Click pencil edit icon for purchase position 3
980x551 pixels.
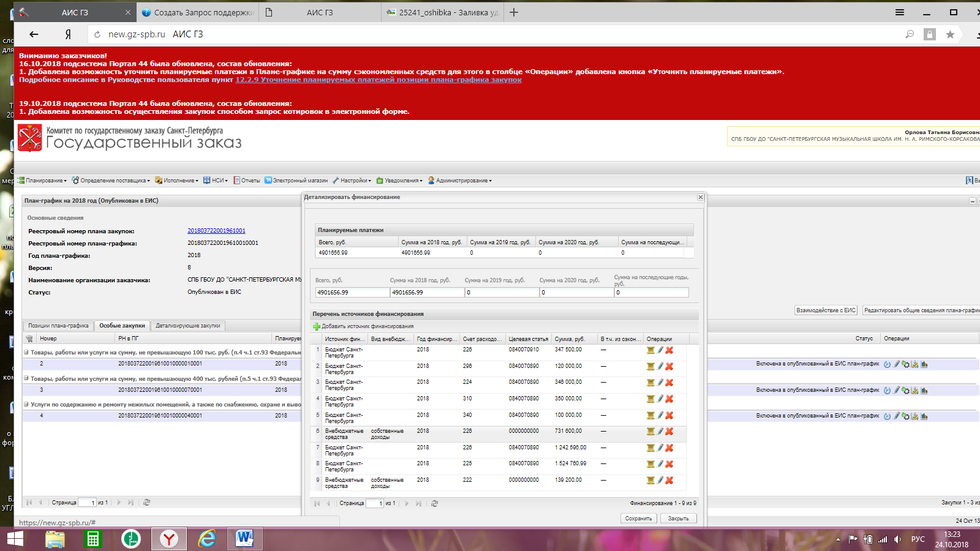pos(897,390)
